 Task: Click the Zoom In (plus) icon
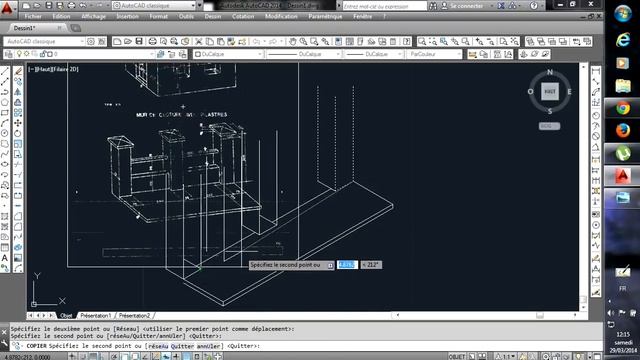pyautogui.click(x=480, y=41)
